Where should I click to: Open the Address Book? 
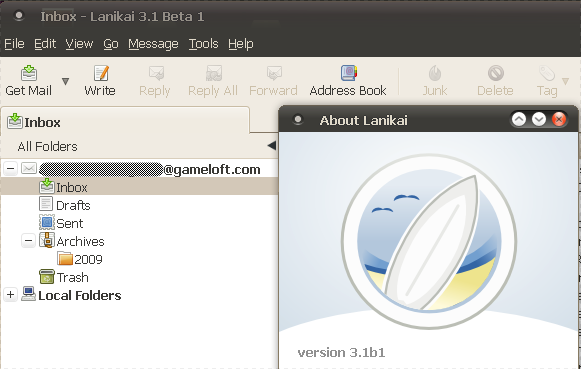(x=348, y=81)
